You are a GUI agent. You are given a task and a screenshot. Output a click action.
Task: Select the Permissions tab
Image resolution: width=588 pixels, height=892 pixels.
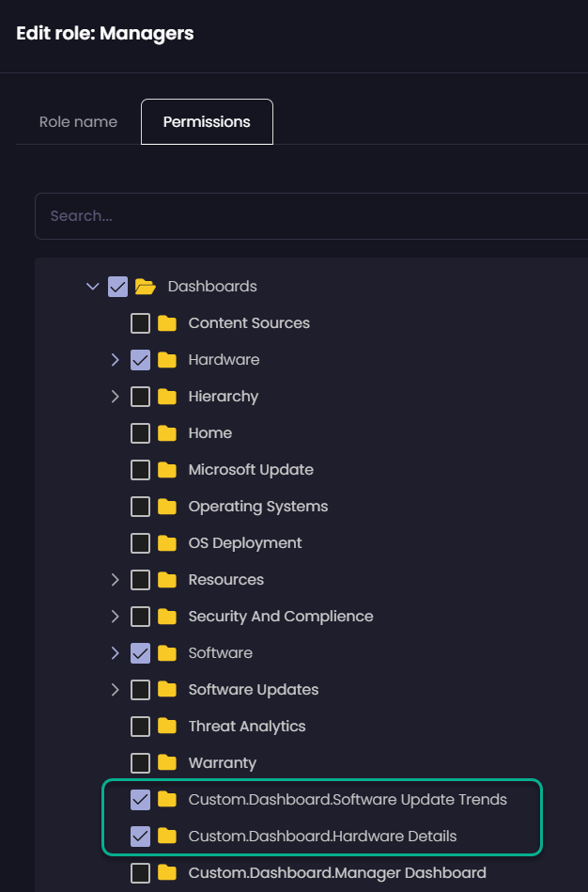[x=207, y=122]
